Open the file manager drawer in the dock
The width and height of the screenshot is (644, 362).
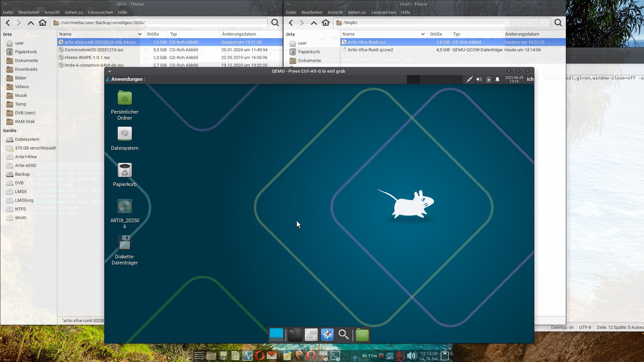(311, 335)
